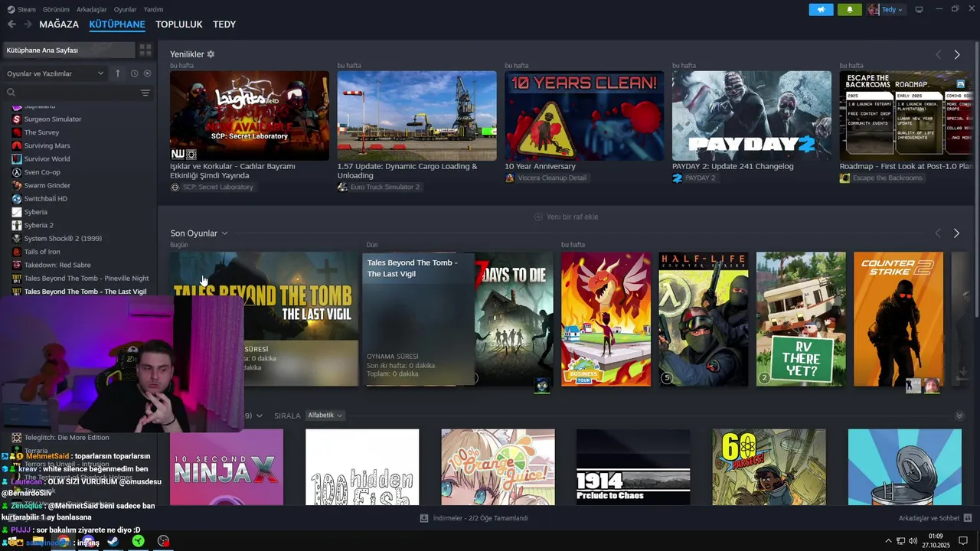Select Takedown: Red Sabre in list
The height and width of the screenshot is (551, 980).
(x=57, y=265)
